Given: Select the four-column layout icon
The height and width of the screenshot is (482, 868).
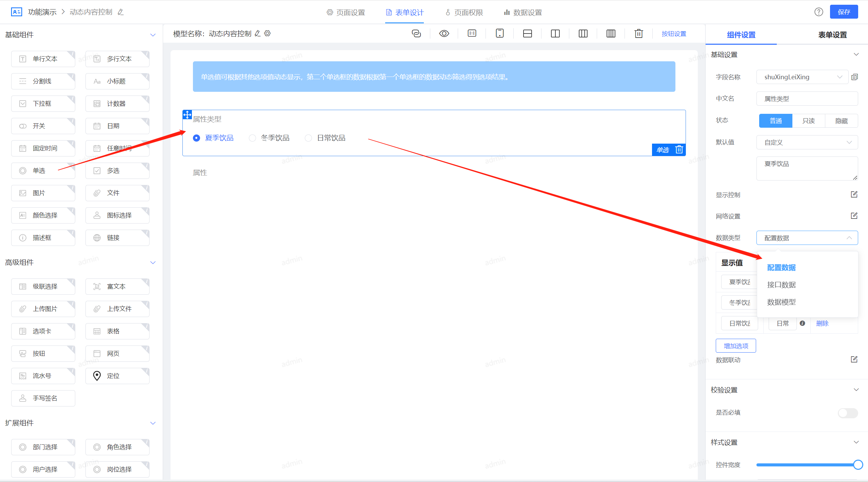Looking at the screenshot, I should (611, 34).
